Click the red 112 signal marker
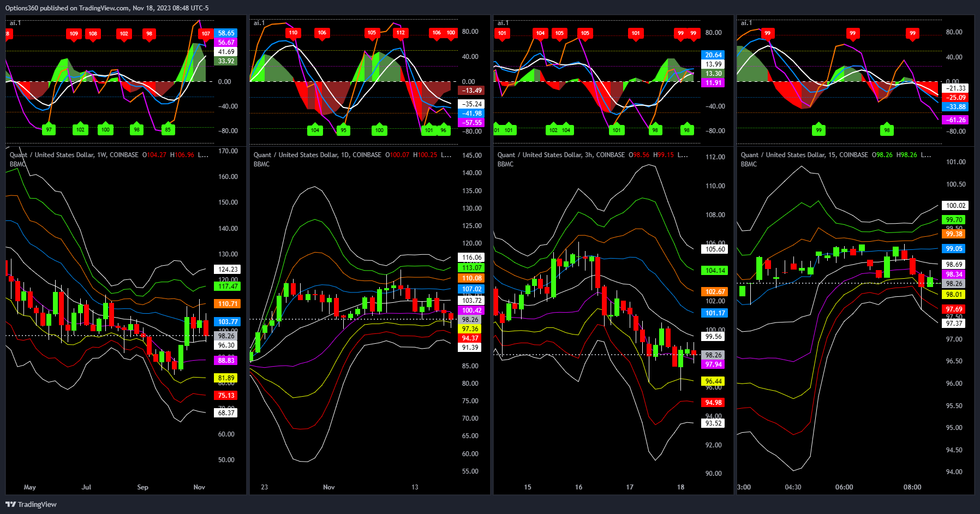Image resolution: width=980 pixels, height=514 pixels. (401, 33)
